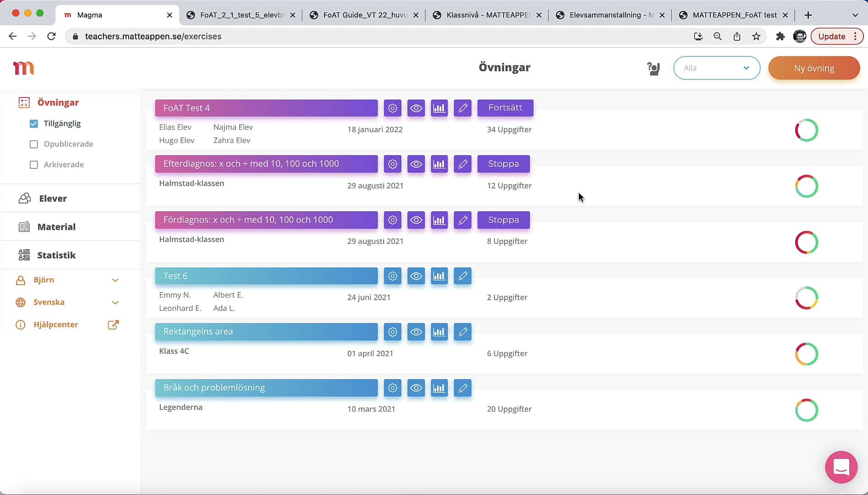Viewport: 868px width, 495px height.
Task: Open the Statistik panel icon
Action: 56,255
